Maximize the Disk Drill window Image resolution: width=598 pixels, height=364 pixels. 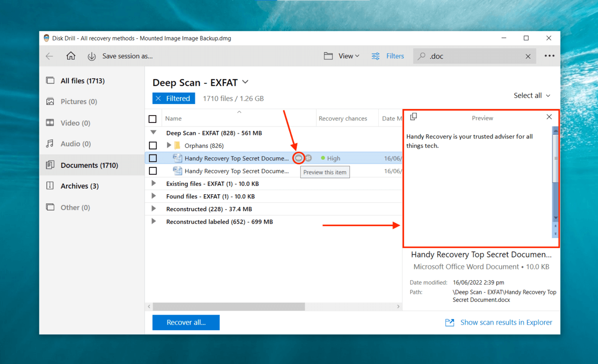tap(526, 38)
